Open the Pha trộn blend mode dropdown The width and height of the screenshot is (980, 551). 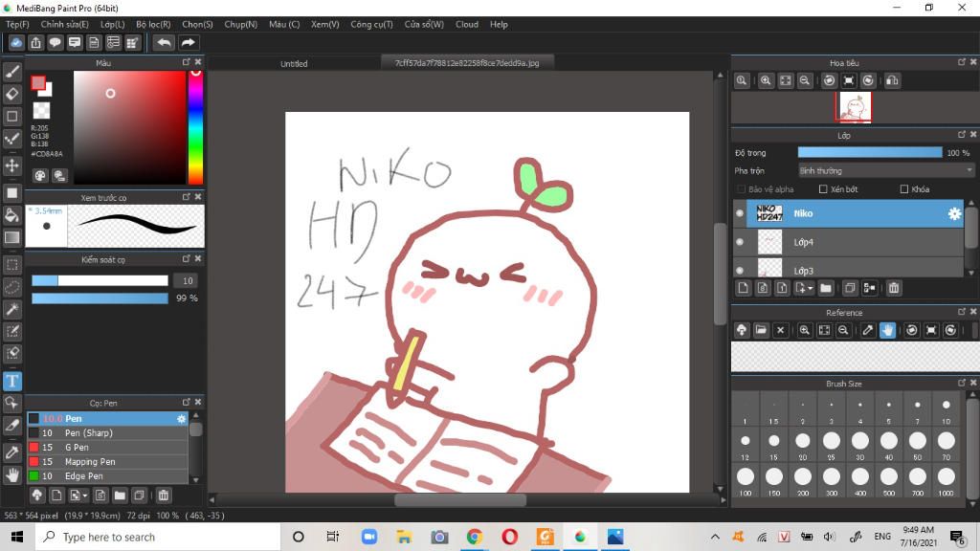coord(886,170)
